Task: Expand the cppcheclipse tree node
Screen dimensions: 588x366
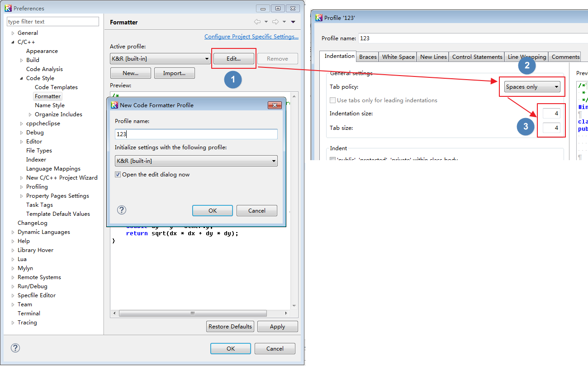Action: click(x=21, y=124)
